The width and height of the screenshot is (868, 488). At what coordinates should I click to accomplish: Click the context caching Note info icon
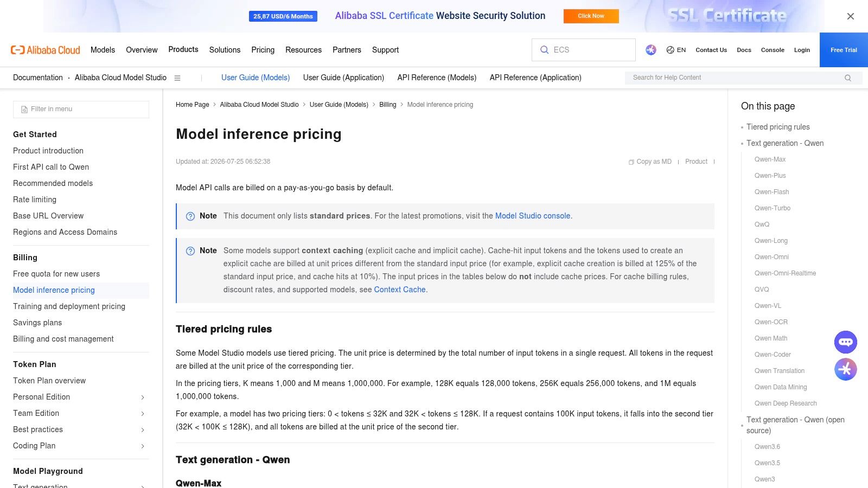click(190, 251)
